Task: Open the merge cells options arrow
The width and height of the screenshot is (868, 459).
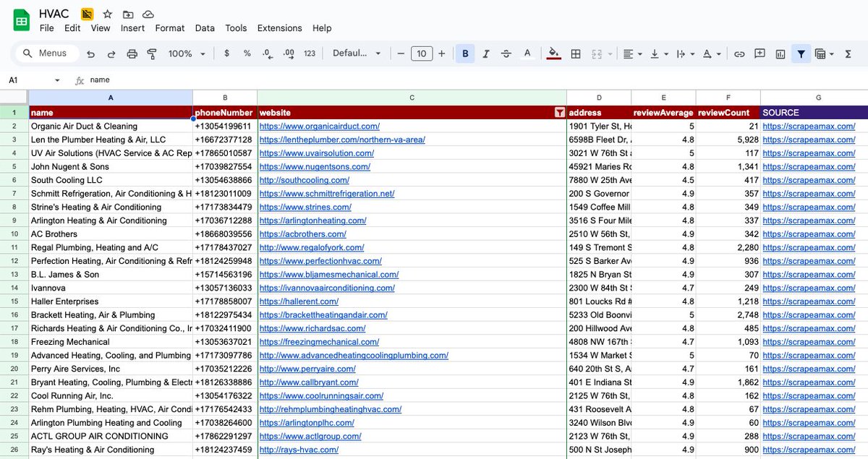Action: tap(609, 54)
